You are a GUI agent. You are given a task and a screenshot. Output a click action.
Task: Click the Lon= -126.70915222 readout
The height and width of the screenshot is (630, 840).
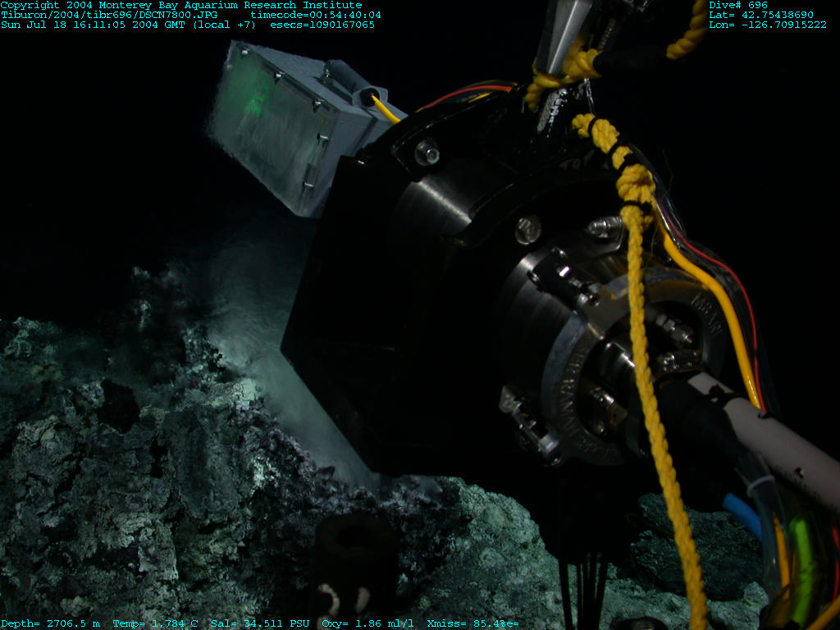tap(767, 25)
